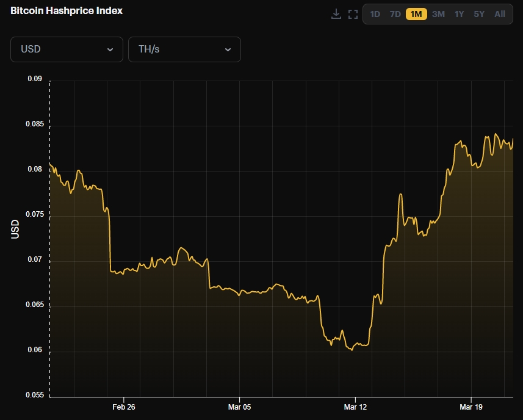Click the Bitcoin Hashprice Index title
The width and height of the screenshot is (523, 420).
coord(67,10)
